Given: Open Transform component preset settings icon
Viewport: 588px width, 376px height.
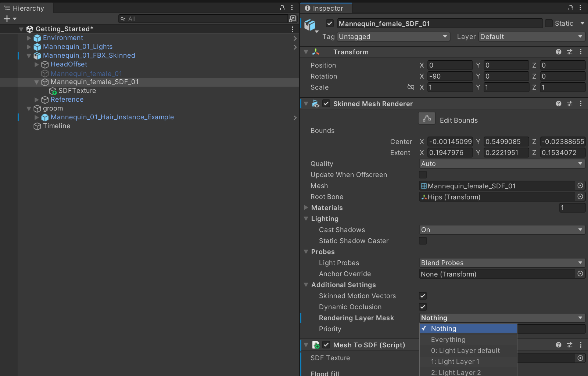Looking at the screenshot, I should 569,52.
